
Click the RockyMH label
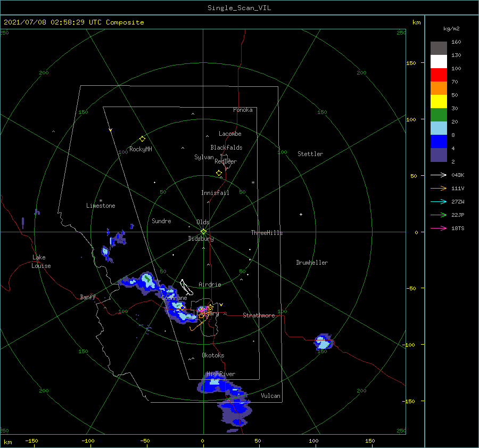141,149
